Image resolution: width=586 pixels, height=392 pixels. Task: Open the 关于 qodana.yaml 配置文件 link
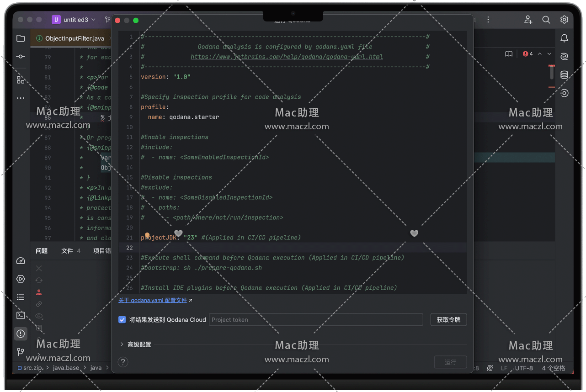[x=153, y=301]
